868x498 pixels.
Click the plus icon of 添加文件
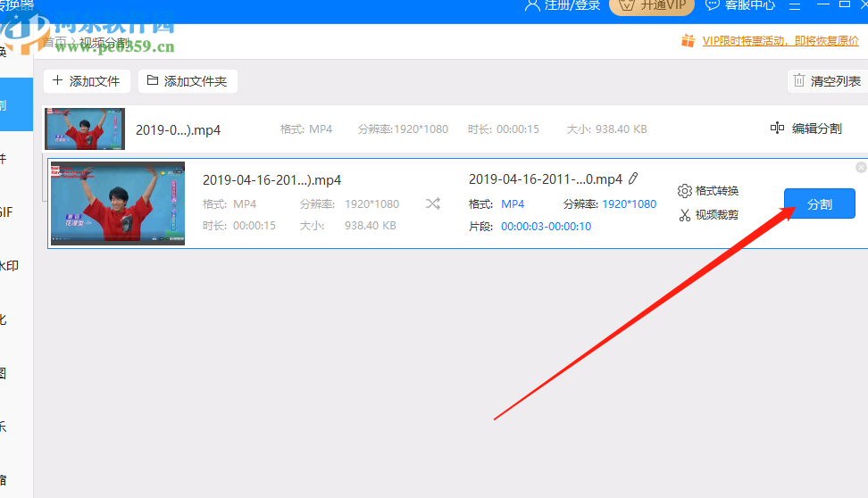pyautogui.click(x=57, y=81)
